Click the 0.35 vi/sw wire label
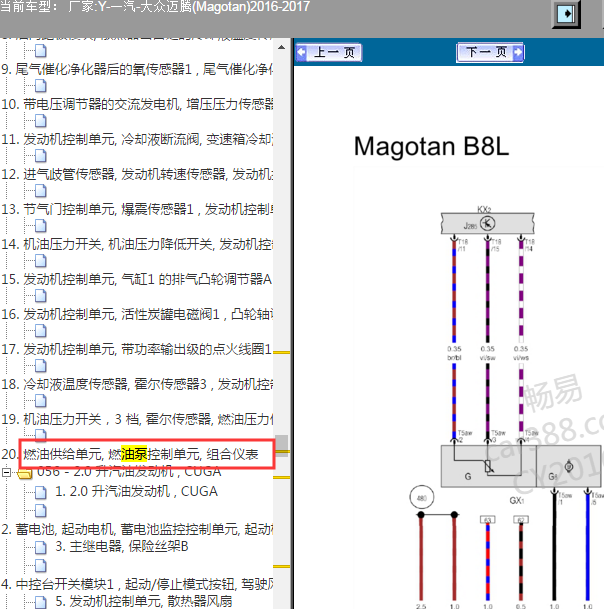604x609 pixels. point(487,353)
